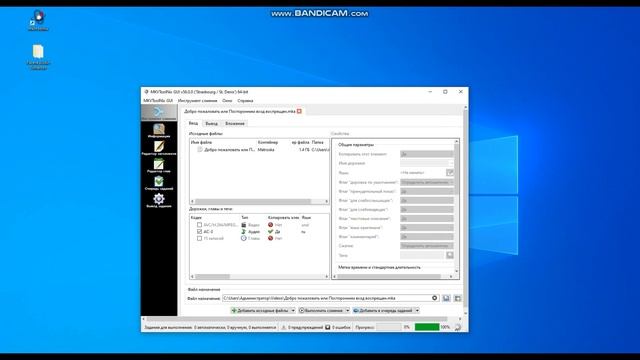Open the window menu

point(227,100)
